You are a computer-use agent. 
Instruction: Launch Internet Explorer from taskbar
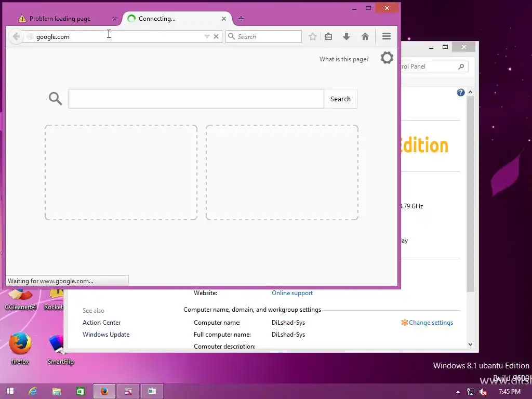[33, 391]
